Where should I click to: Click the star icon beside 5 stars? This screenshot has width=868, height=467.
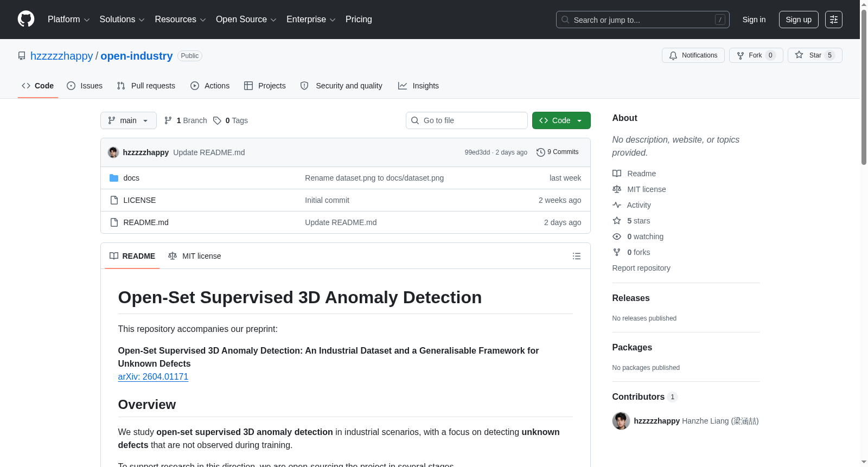[617, 221]
